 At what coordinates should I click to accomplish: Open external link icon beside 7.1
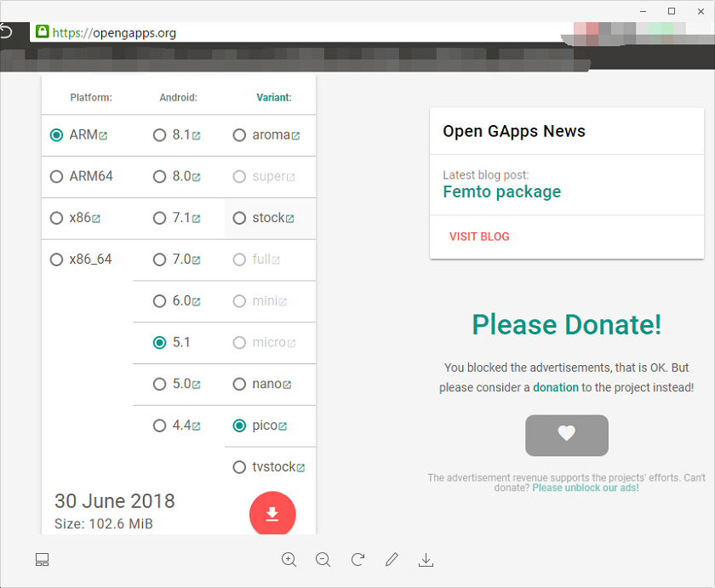196,219
